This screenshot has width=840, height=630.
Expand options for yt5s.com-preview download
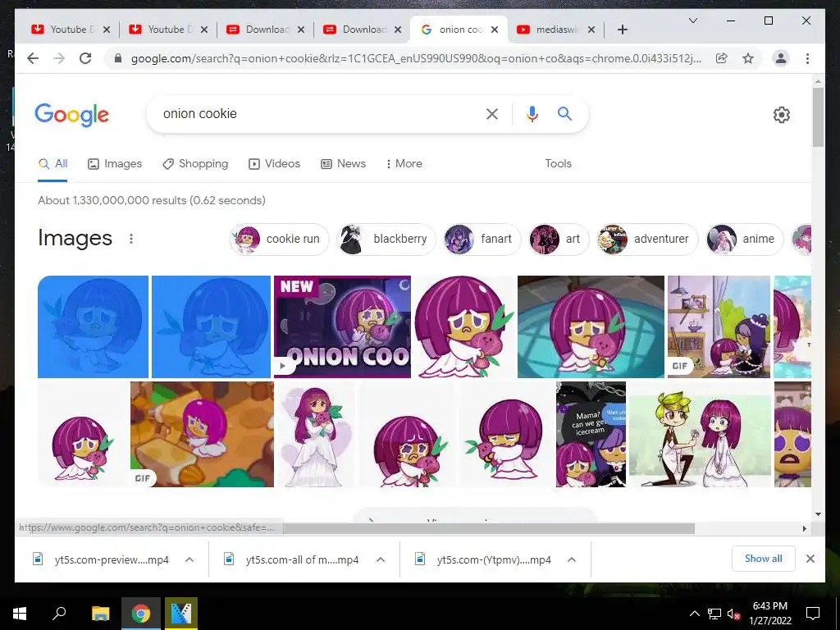coord(189,559)
